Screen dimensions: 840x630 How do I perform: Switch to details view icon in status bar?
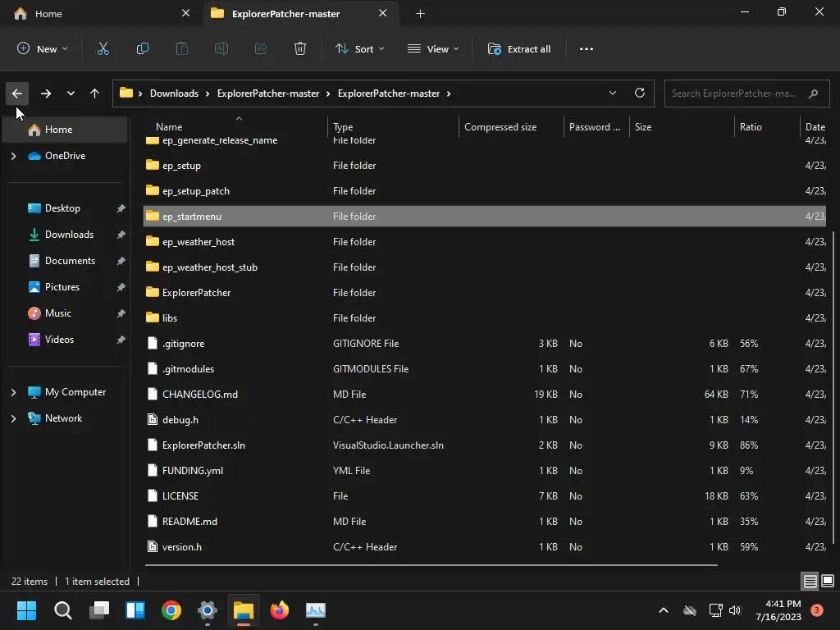click(810, 581)
